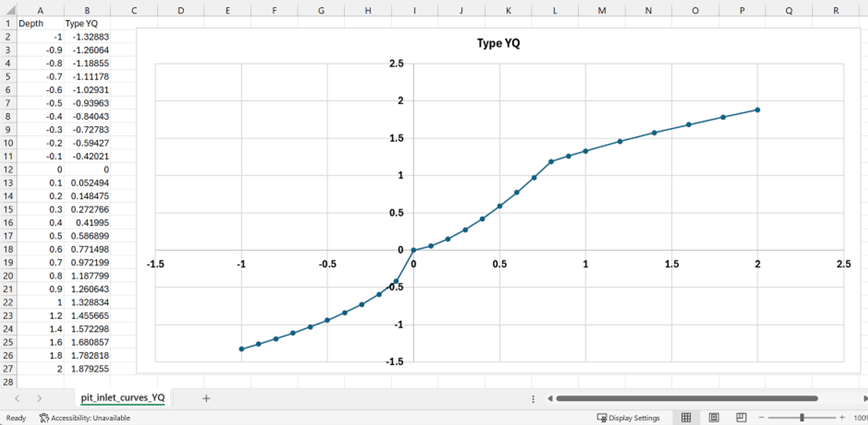
Task: Click the chart title Type YQ
Action: click(498, 43)
